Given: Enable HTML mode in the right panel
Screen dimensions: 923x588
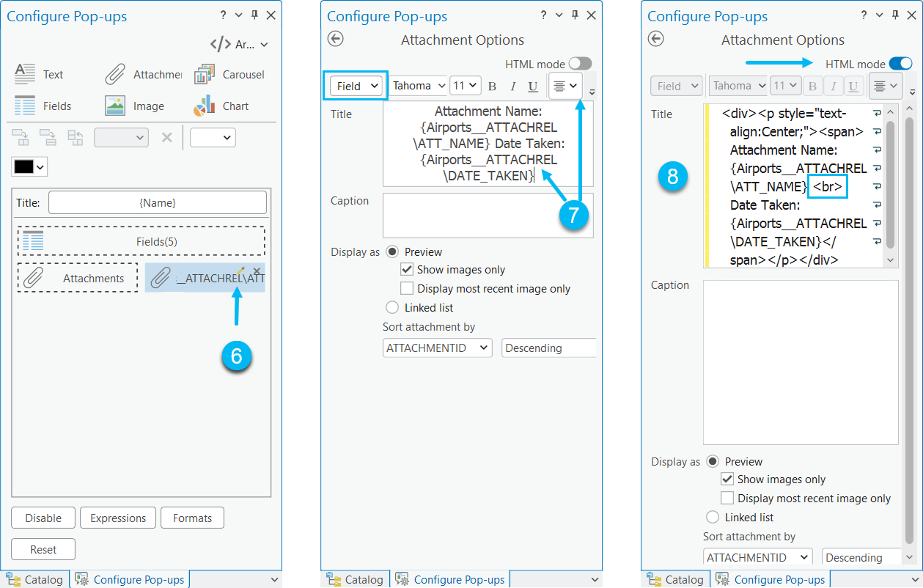Looking at the screenshot, I should coord(900,63).
